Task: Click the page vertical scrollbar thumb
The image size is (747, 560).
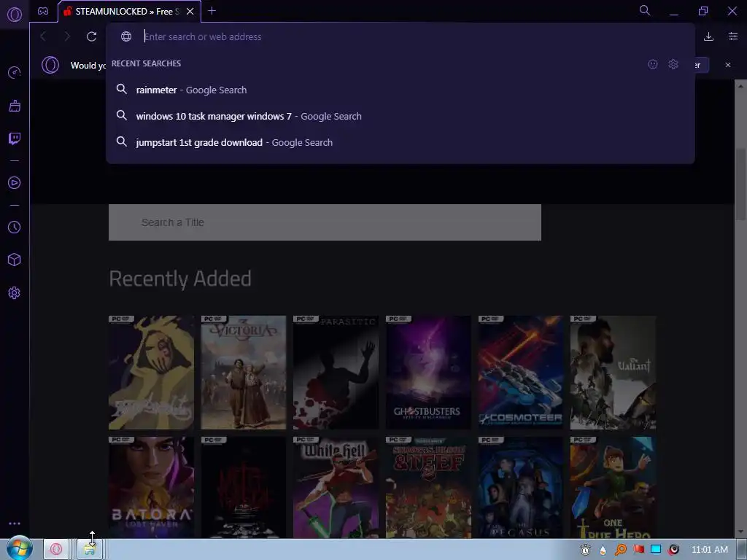Action: click(x=740, y=183)
